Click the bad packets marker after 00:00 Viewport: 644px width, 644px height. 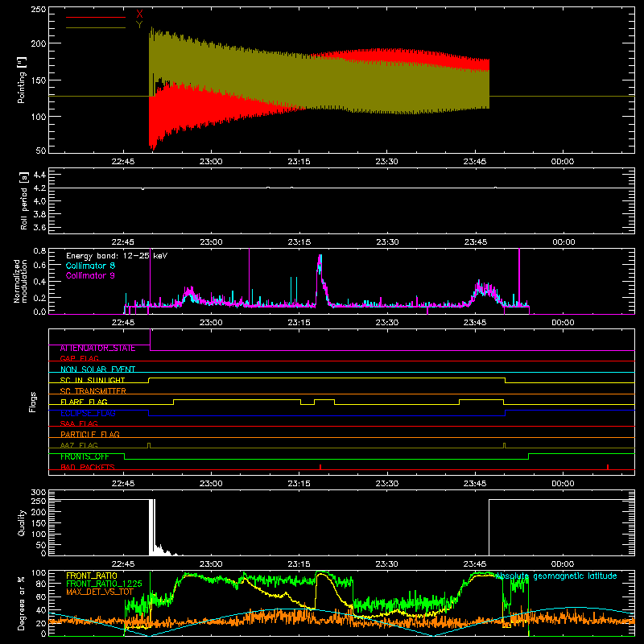tap(608, 467)
